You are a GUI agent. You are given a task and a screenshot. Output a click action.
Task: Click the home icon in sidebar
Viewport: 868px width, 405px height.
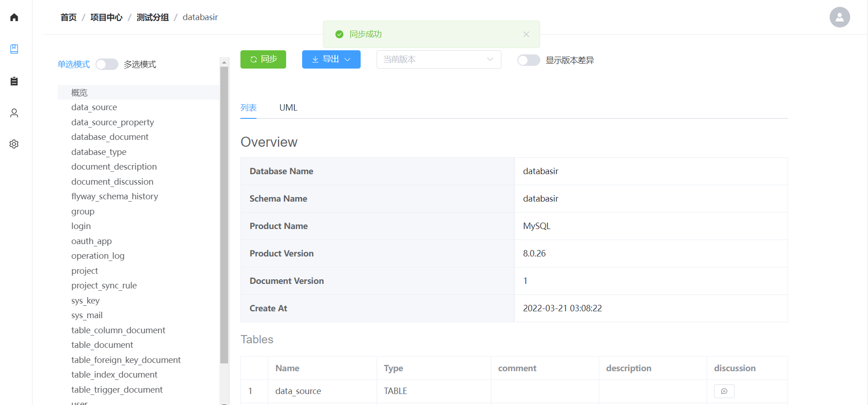click(14, 17)
